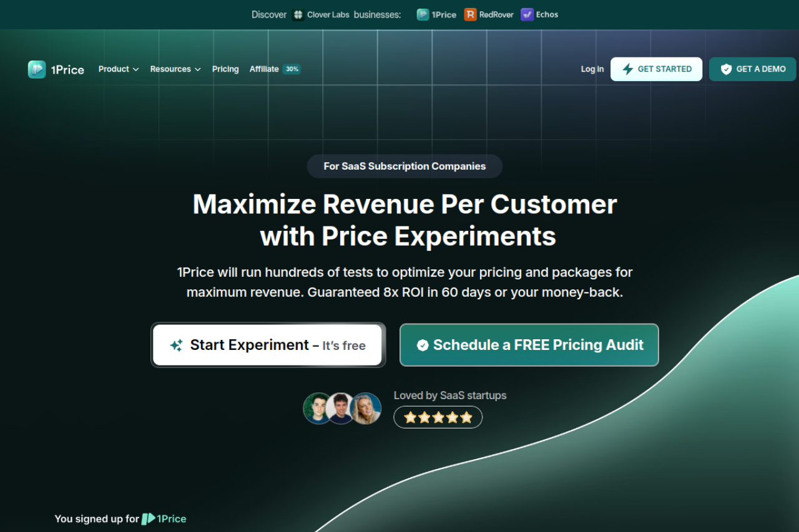799x532 pixels.
Task: Click the Clover Labs clover icon
Action: pos(298,14)
